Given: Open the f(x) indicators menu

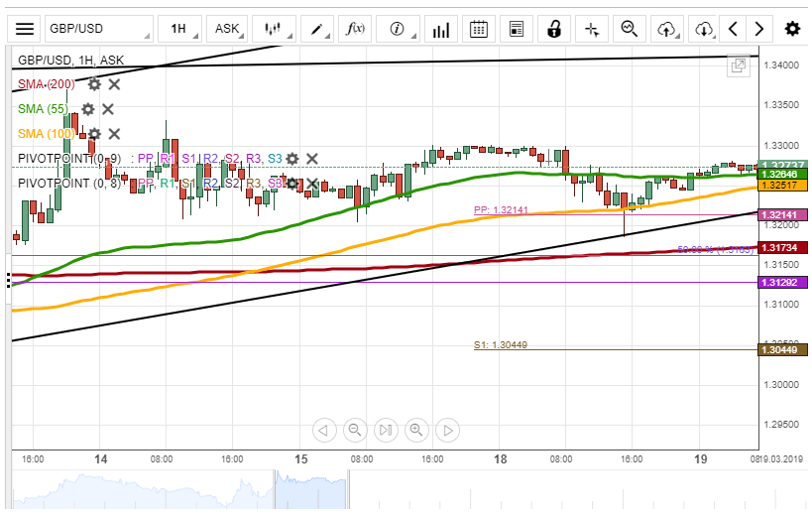Looking at the screenshot, I should click(x=359, y=29).
